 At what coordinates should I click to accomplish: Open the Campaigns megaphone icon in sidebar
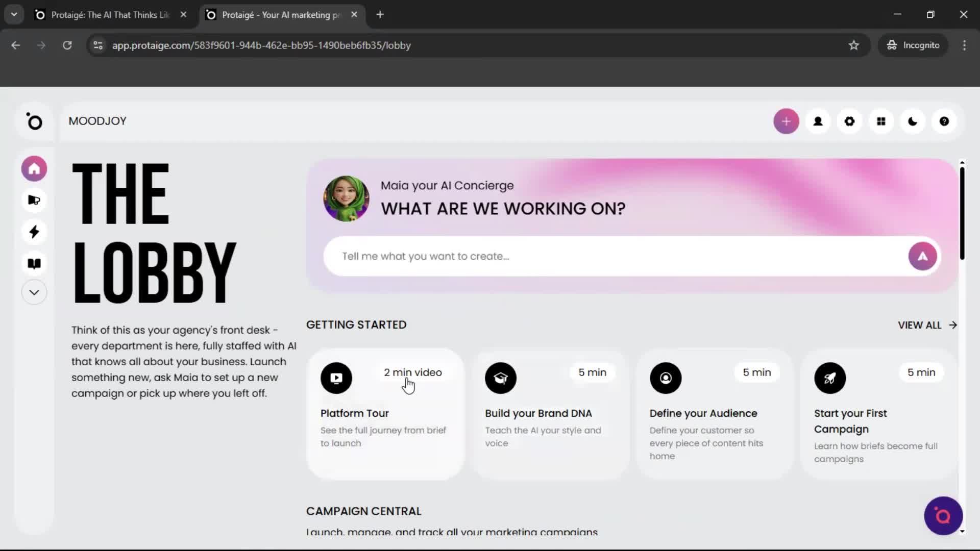[34, 200]
